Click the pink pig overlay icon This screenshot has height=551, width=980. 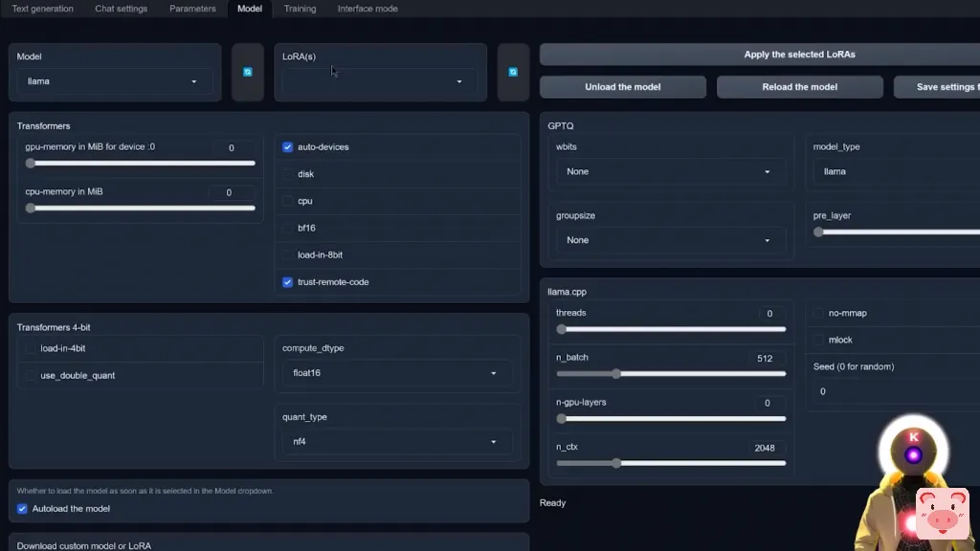pyautogui.click(x=942, y=513)
